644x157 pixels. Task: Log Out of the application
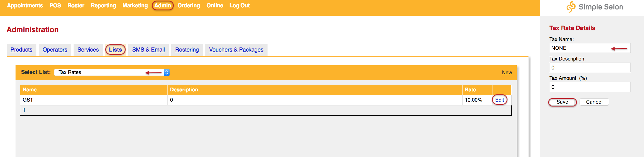[x=240, y=6]
